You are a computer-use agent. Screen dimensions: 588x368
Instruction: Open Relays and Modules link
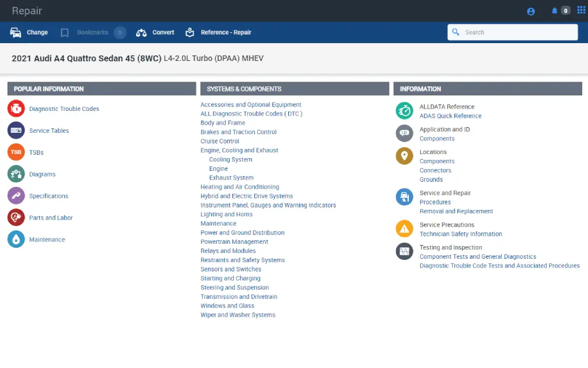coord(228,251)
